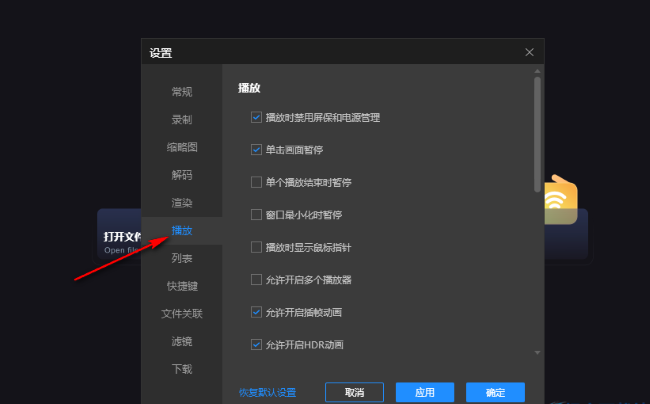The image size is (650, 404).
Task: Enable 播放时显示鼠标指针
Action: pyautogui.click(x=256, y=247)
